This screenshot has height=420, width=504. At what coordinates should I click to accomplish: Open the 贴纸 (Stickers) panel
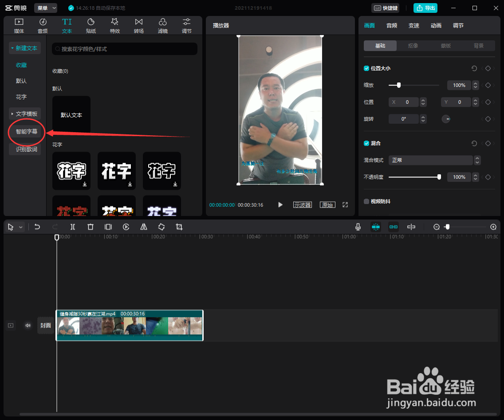[91, 26]
